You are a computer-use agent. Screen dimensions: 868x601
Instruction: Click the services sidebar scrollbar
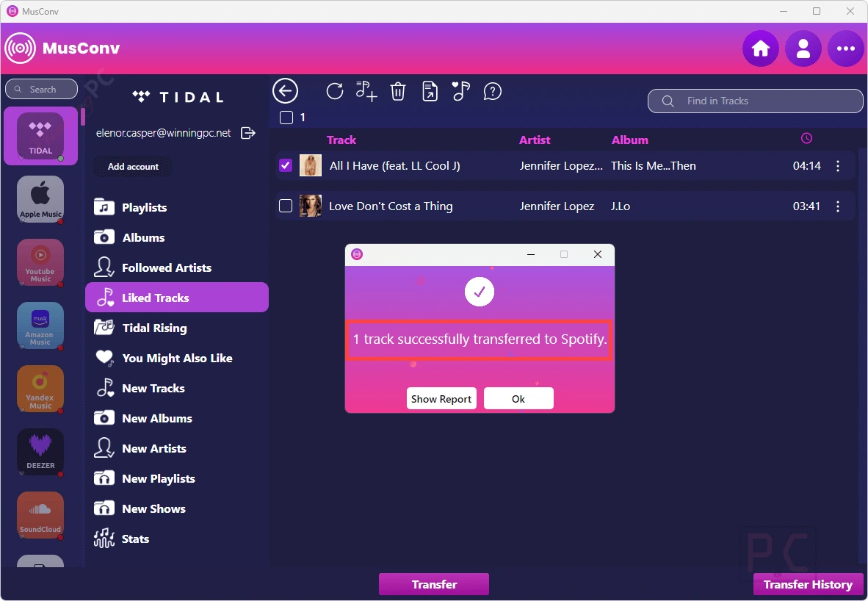point(82,117)
